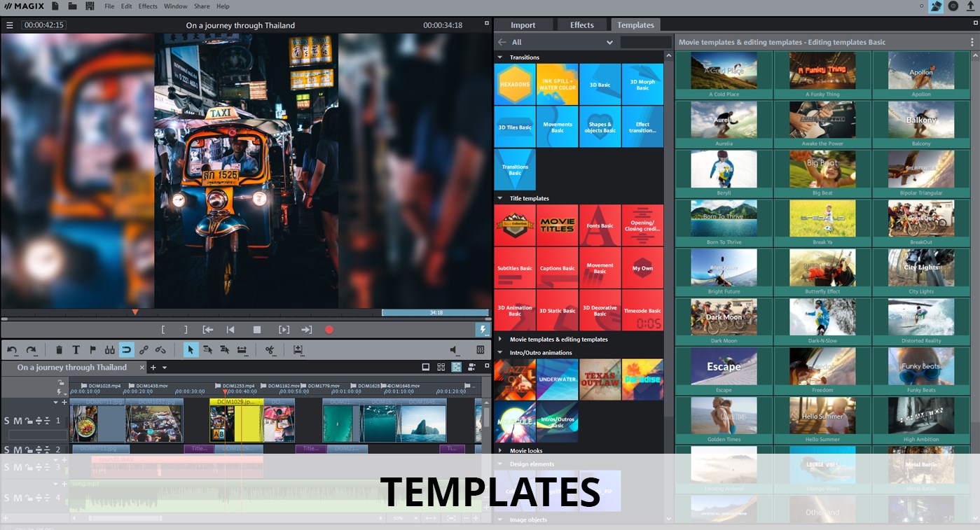Solo track 1
This screenshot has height=530, width=980.
click(x=7, y=421)
